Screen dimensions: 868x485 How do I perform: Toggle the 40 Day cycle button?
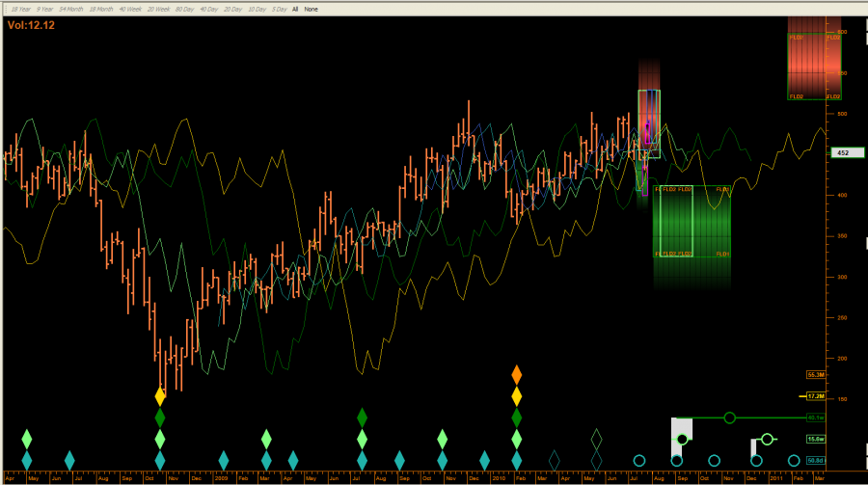coord(208,10)
